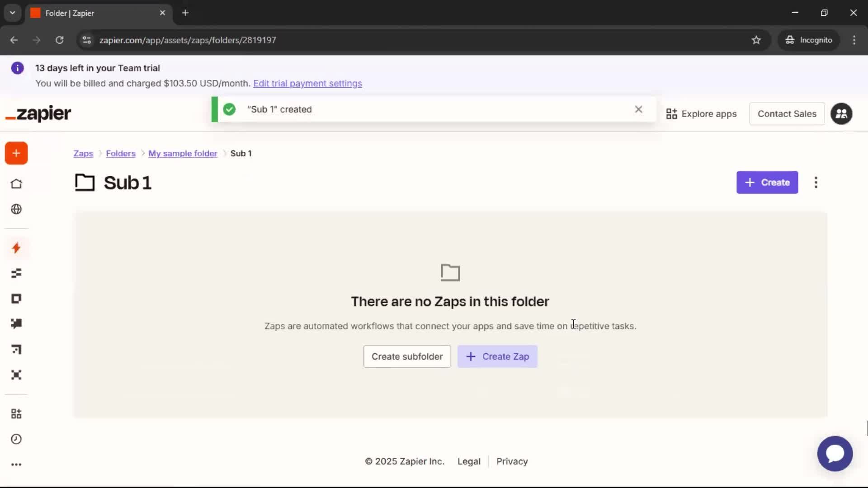The image size is (868, 488).
Task: Go to Folders breadcrumb link
Action: tap(121, 154)
